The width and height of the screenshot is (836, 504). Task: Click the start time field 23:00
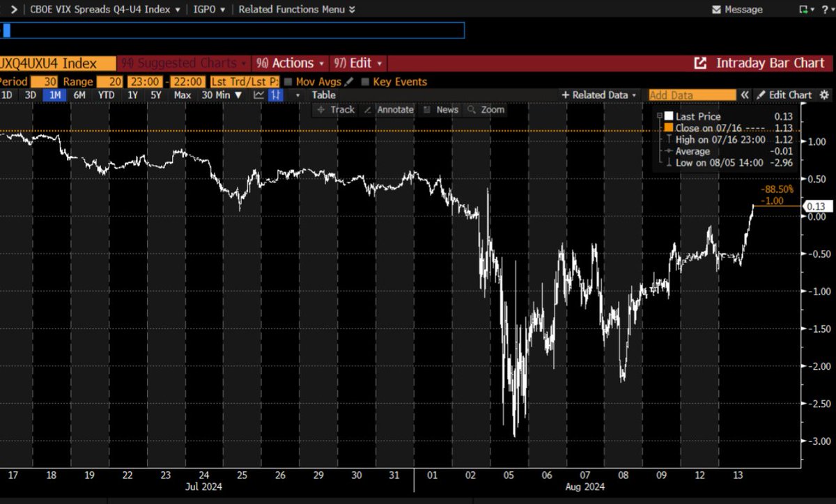coord(144,81)
